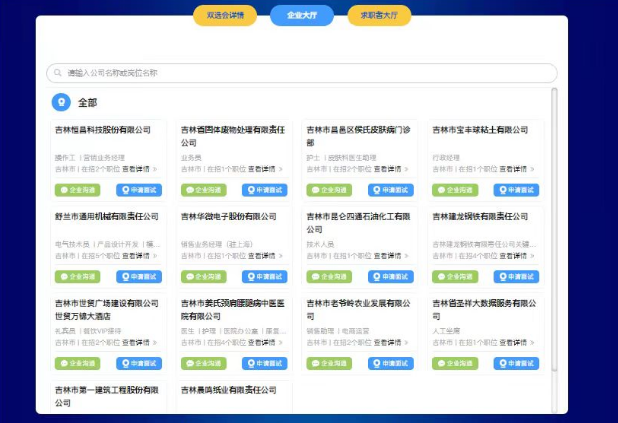Click 企业沟通 for 吉林市宝丰球粘土有限公司
This screenshot has height=423, width=618.
(x=455, y=190)
